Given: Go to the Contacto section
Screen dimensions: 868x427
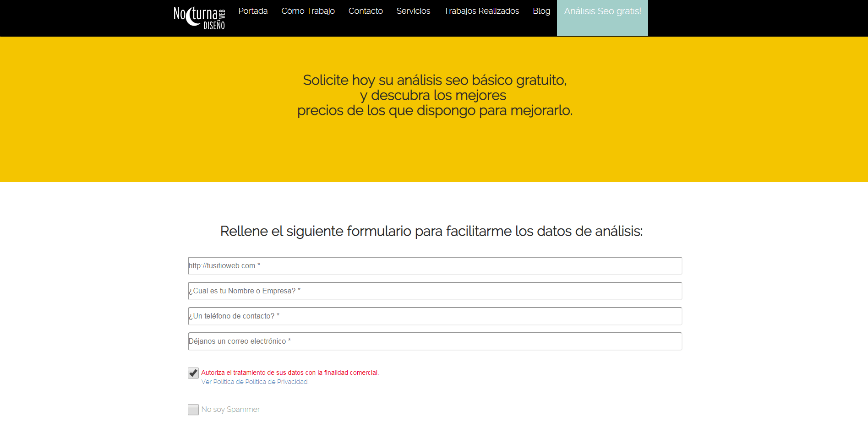Looking at the screenshot, I should point(365,11).
